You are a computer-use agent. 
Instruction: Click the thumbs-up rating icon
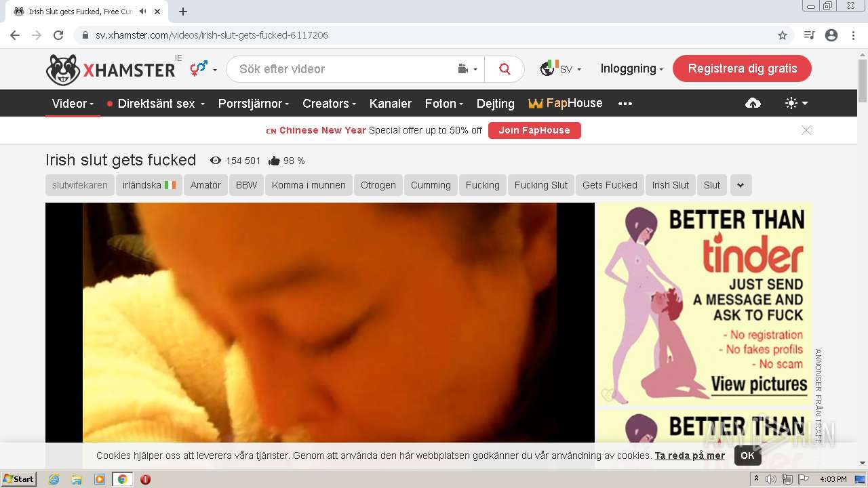(274, 161)
